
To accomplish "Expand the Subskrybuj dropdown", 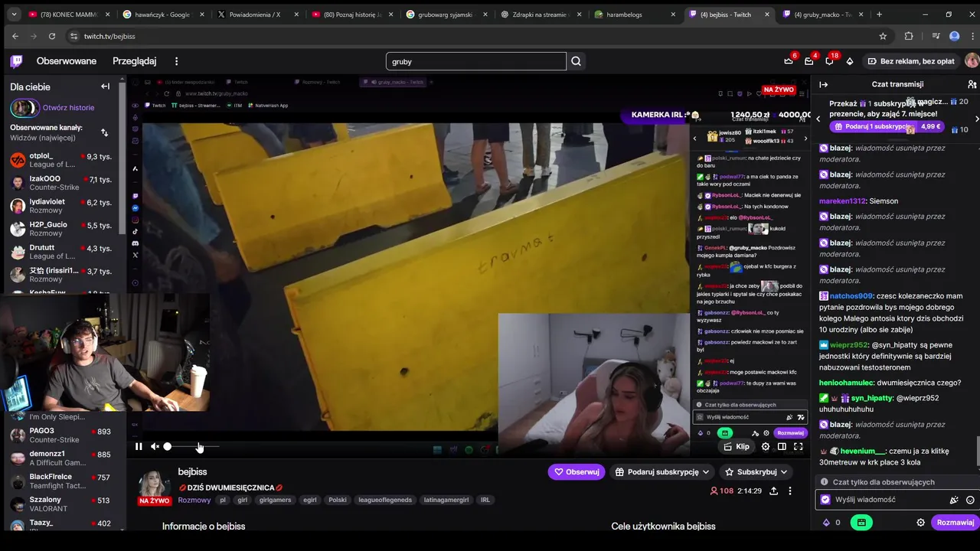I will point(756,471).
